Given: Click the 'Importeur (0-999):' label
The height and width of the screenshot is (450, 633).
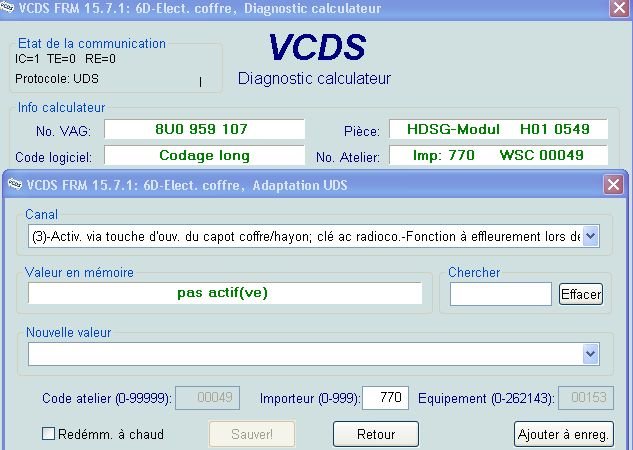Looking at the screenshot, I should 310,398.
